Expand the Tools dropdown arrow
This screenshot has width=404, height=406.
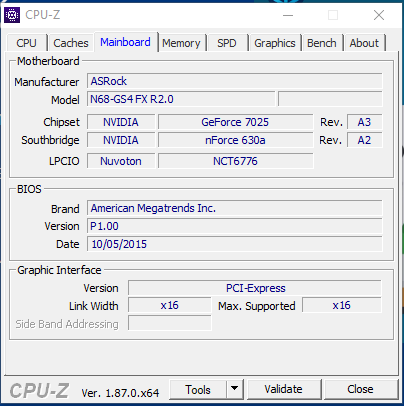[235, 389]
